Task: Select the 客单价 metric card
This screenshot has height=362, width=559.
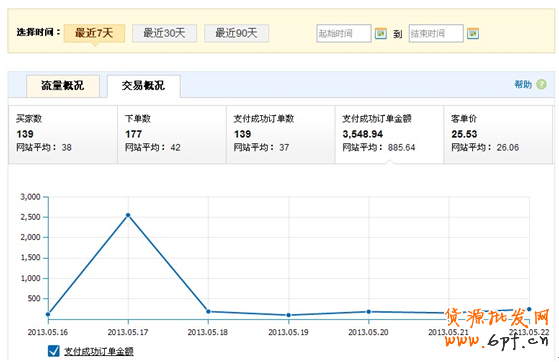Action: point(498,134)
